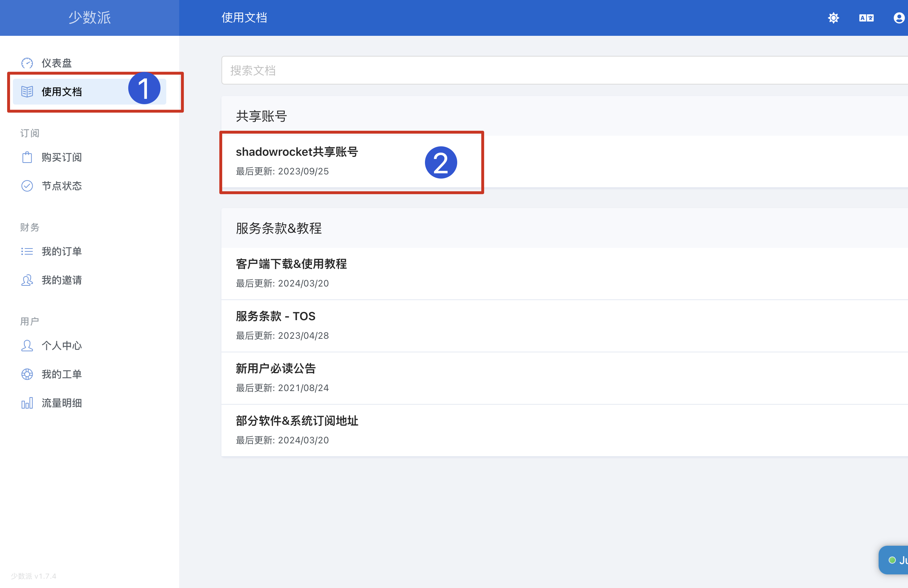
Task: Open the user account avatar menu
Action: 899,18
